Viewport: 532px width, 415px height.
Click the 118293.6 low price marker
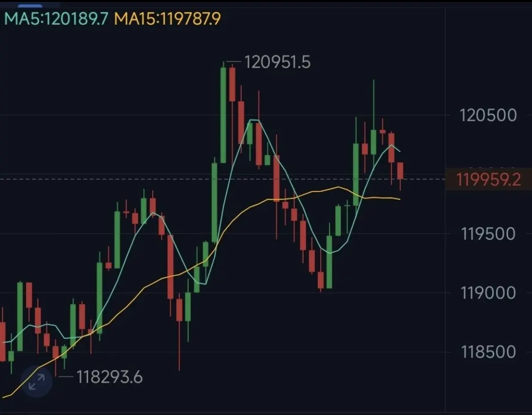109,377
